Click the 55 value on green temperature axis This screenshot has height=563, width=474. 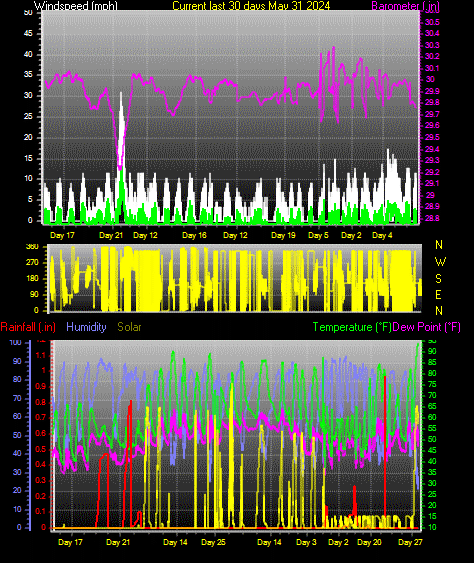[x=432, y=428]
